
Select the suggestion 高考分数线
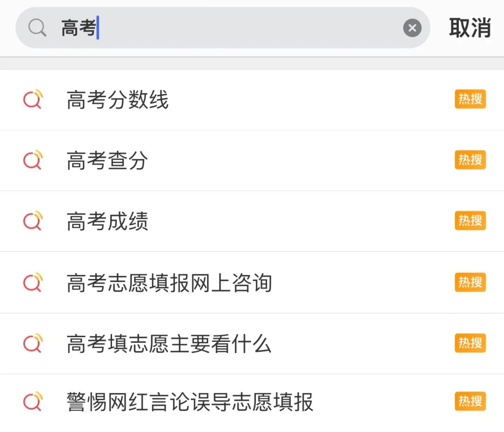pyautogui.click(x=118, y=99)
